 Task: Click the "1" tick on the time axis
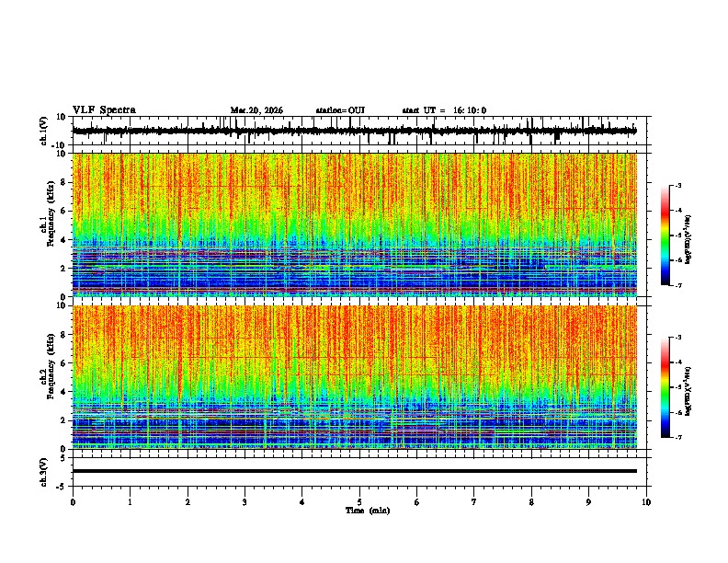(130, 502)
